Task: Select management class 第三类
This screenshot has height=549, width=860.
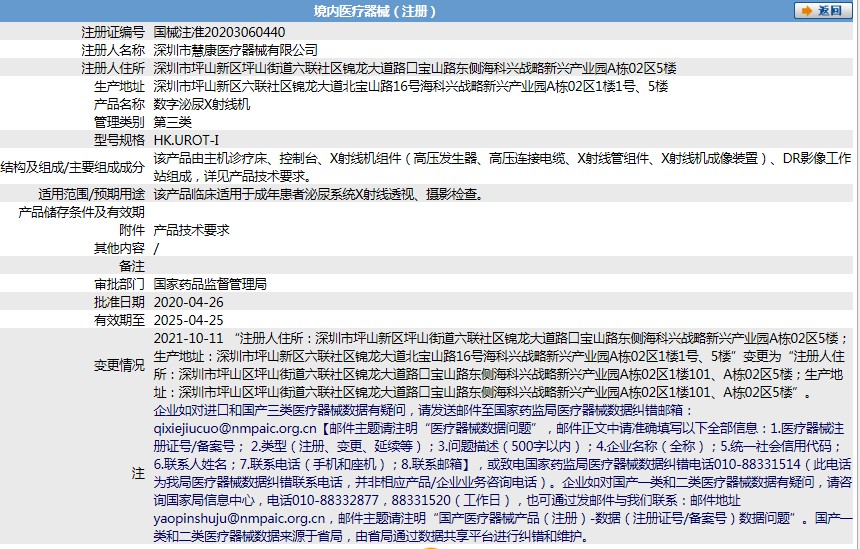Action: (172, 122)
